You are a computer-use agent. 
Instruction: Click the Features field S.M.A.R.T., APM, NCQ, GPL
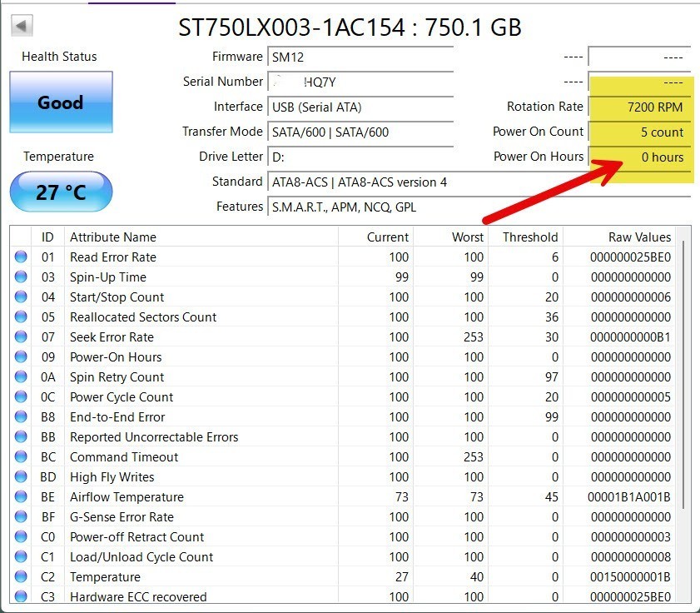[x=479, y=207]
